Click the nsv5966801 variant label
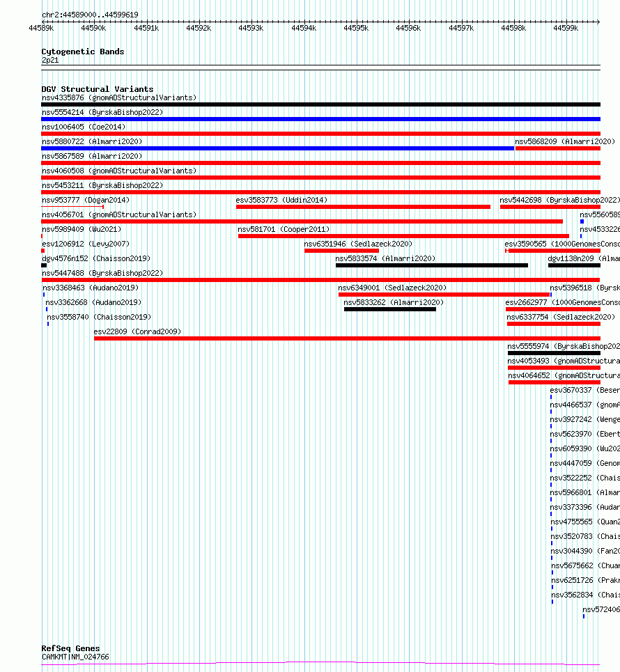 pyautogui.click(x=585, y=492)
